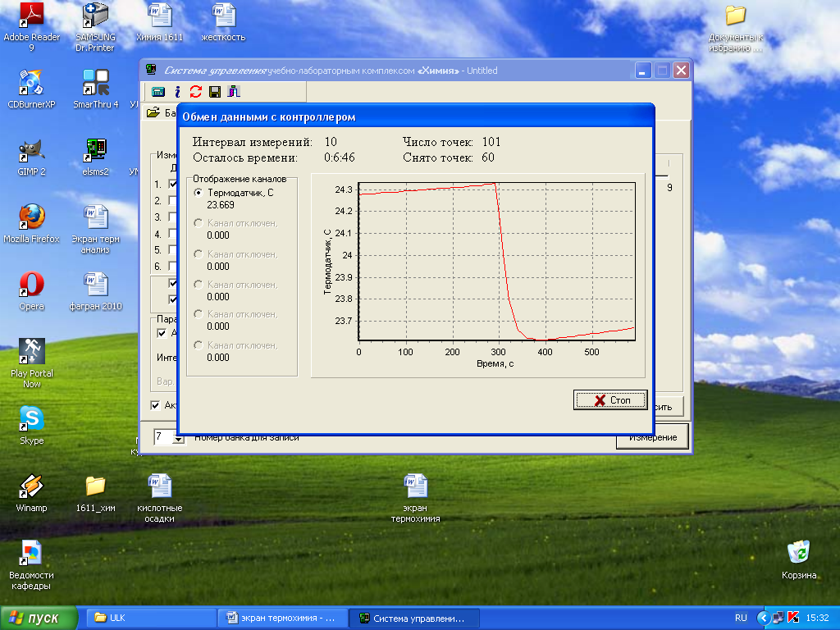Image resolution: width=840 pixels, height=630 pixels.
Task: Open the elsms2 desktop shortcut
Action: (x=95, y=157)
